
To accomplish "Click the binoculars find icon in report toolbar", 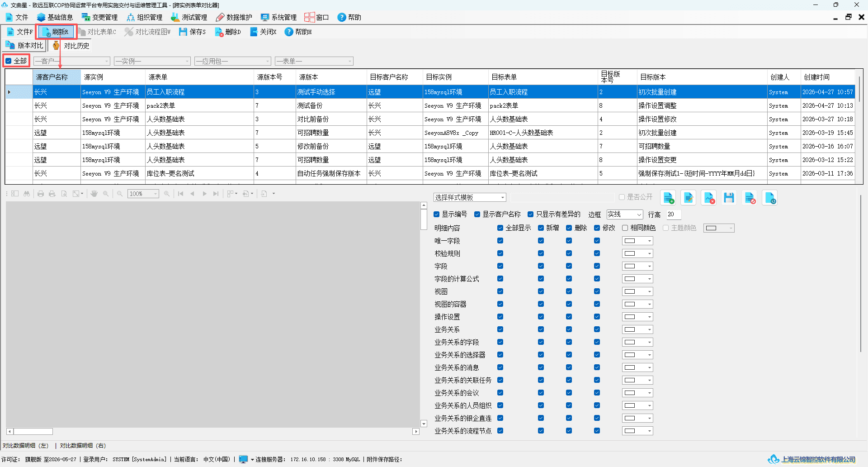I will click(27, 194).
